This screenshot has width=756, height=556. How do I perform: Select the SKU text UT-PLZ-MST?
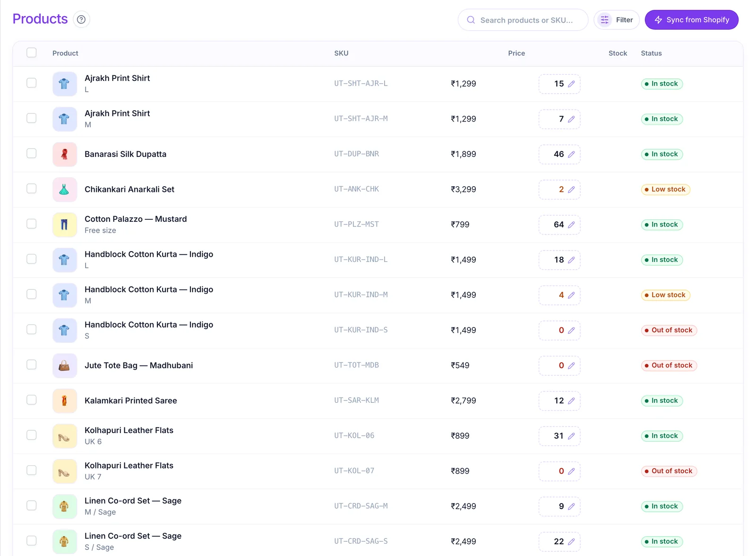357,225
